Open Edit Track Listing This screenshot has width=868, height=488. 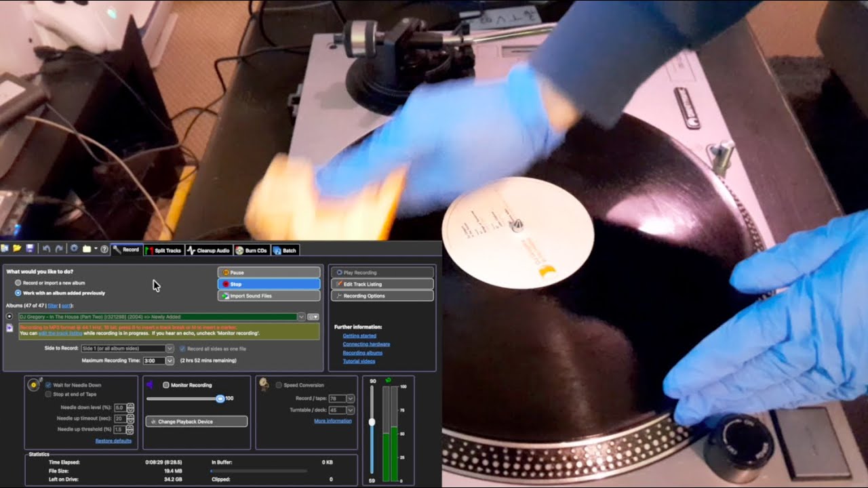[382, 284]
